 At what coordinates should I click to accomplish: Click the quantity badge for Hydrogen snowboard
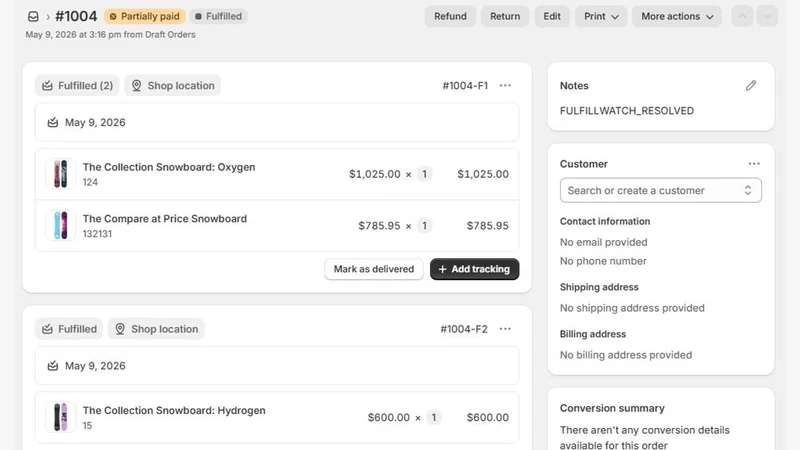tap(434, 417)
